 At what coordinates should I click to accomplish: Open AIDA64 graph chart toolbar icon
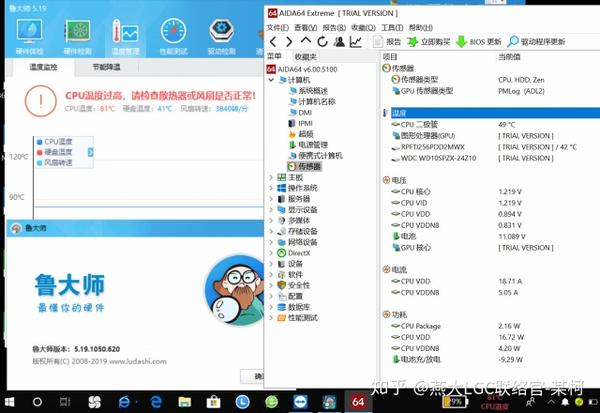356,42
